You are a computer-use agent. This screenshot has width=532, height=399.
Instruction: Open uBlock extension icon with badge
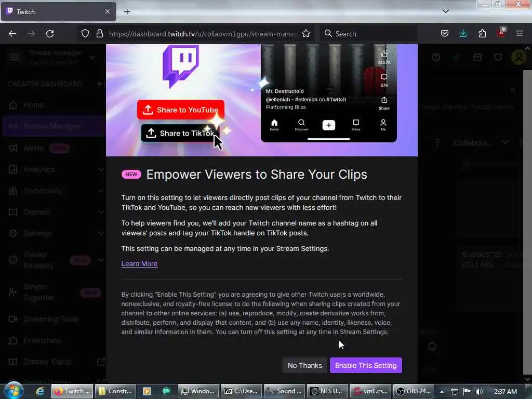click(x=501, y=33)
